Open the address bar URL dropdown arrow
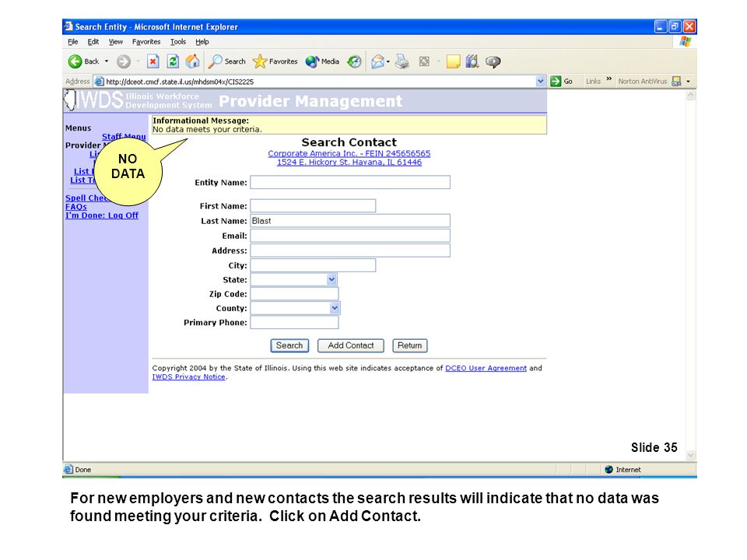This screenshot has height=560, width=747. [x=540, y=82]
